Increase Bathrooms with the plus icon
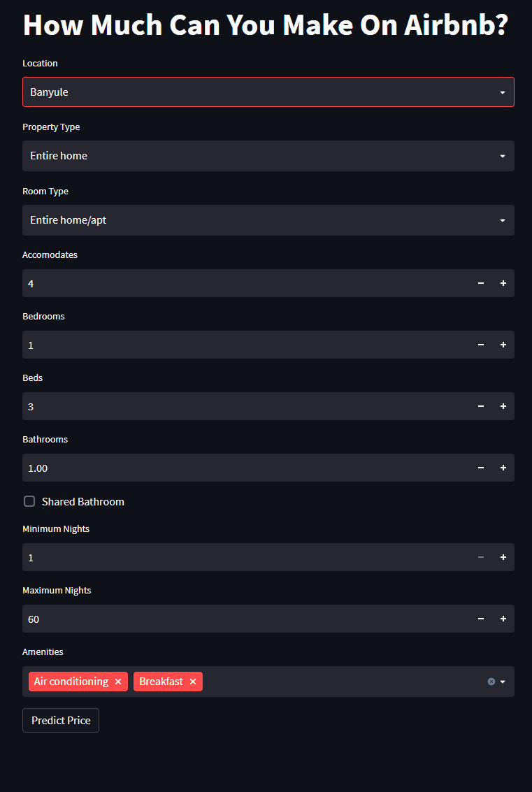 tap(503, 468)
